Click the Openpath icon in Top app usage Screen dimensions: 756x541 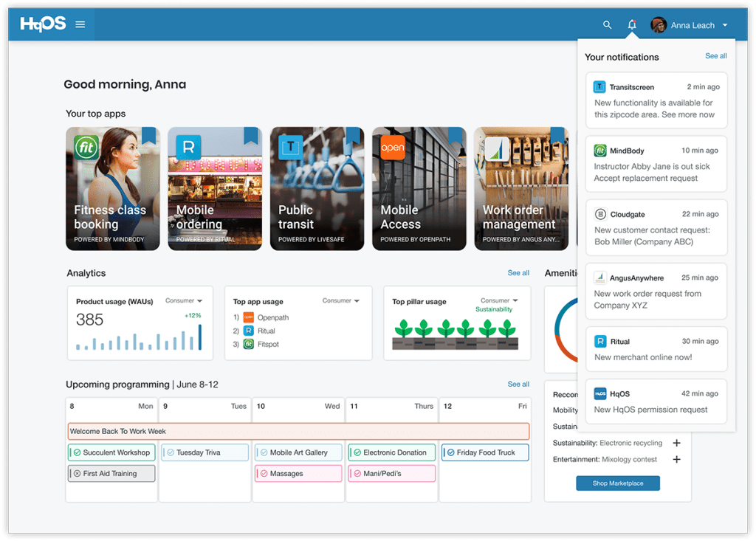[x=249, y=317]
